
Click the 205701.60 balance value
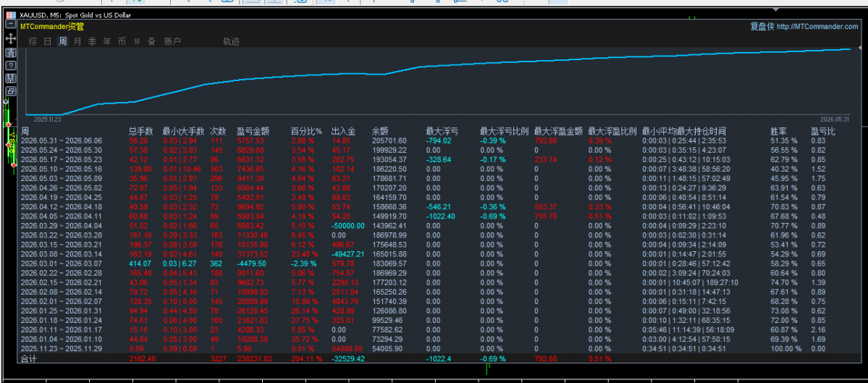tap(389, 140)
